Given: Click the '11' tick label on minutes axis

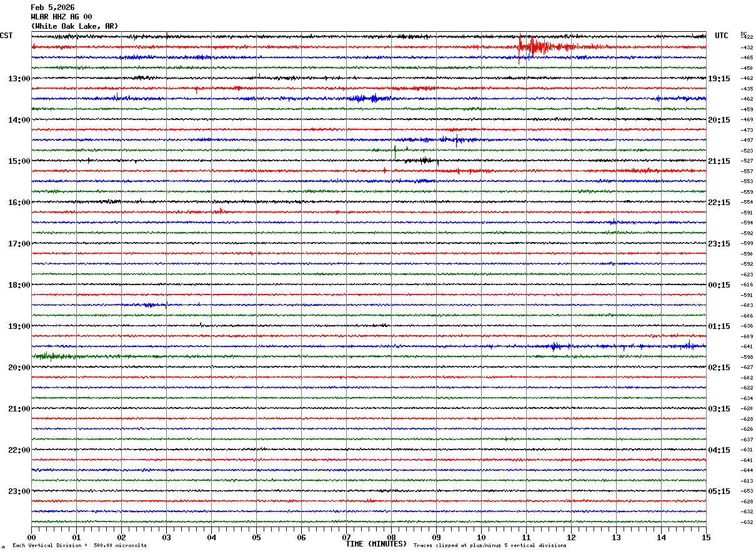Looking at the screenshot, I should coord(526,537).
